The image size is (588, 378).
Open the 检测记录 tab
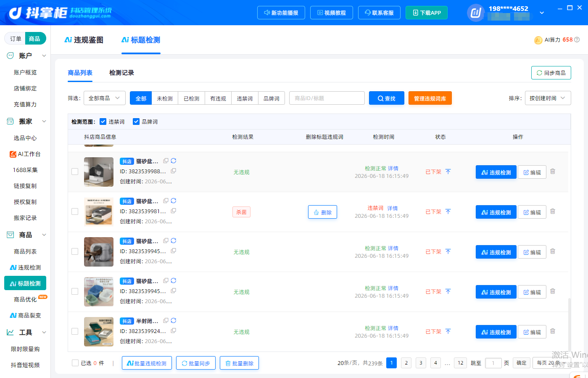(x=121, y=73)
